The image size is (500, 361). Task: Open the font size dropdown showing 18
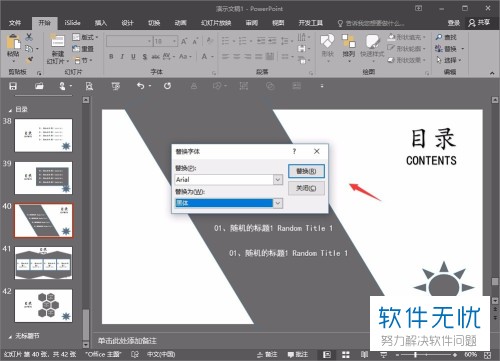pyautogui.click(x=174, y=41)
